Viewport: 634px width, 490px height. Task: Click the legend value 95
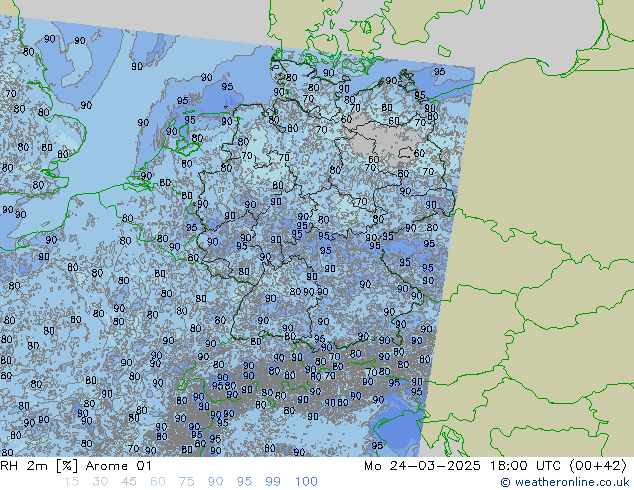[244, 482]
